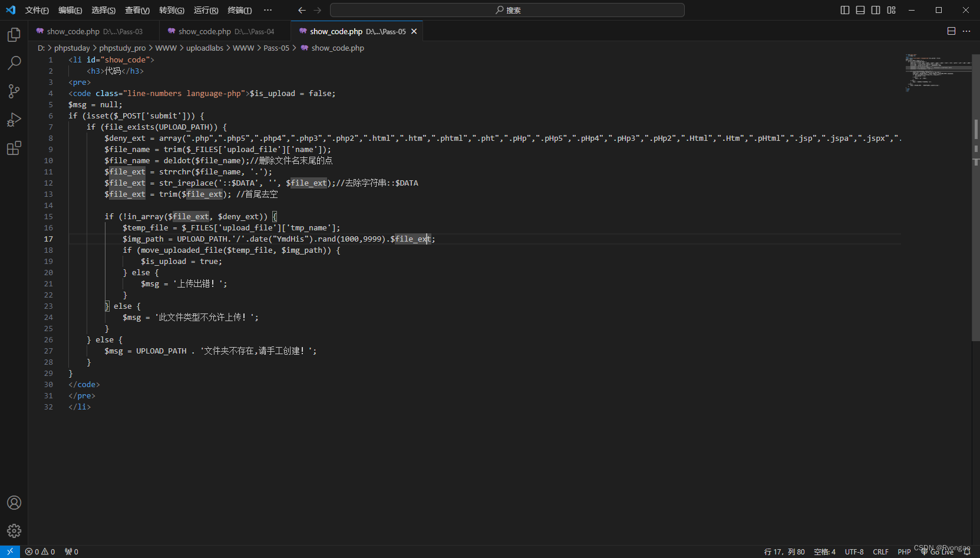Click the VS Code logo icon

coord(11,10)
